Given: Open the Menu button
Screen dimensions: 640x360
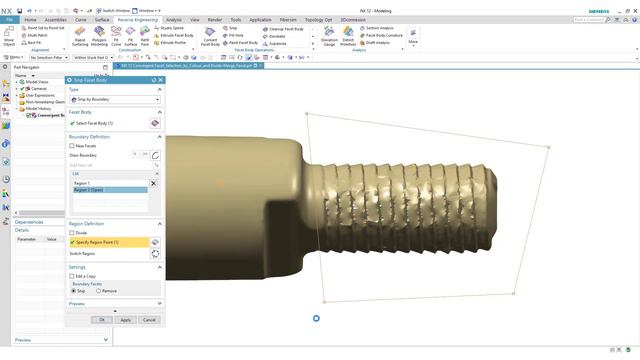Looking at the screenshot, I should point(13,58).
